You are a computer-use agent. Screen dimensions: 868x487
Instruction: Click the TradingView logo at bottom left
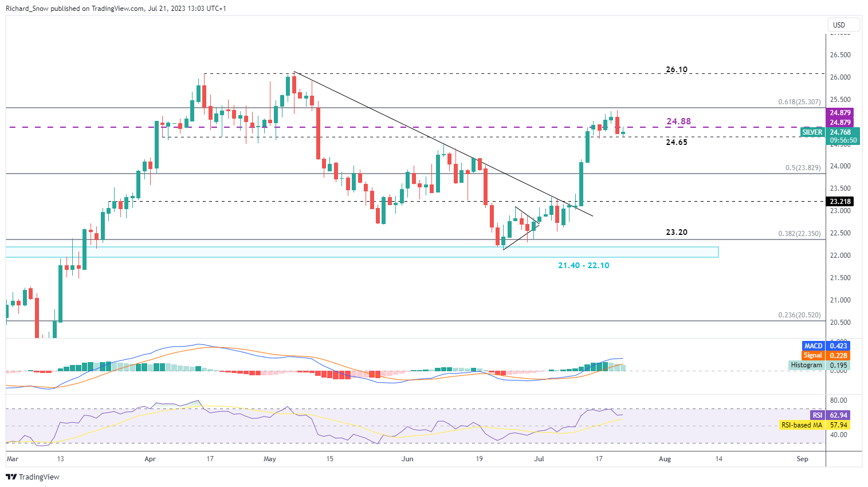coord(33,477)
